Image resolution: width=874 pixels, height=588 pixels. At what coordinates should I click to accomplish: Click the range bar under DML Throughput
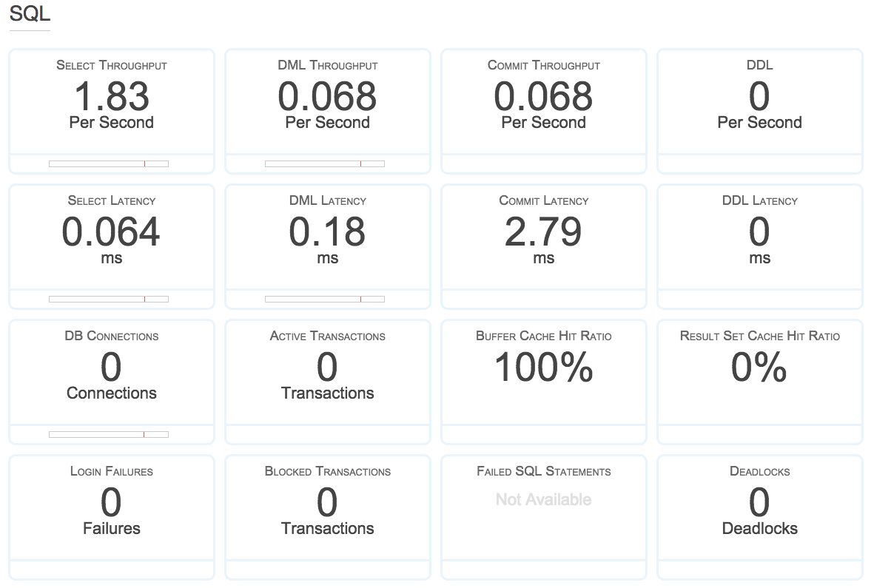point(325,163)
